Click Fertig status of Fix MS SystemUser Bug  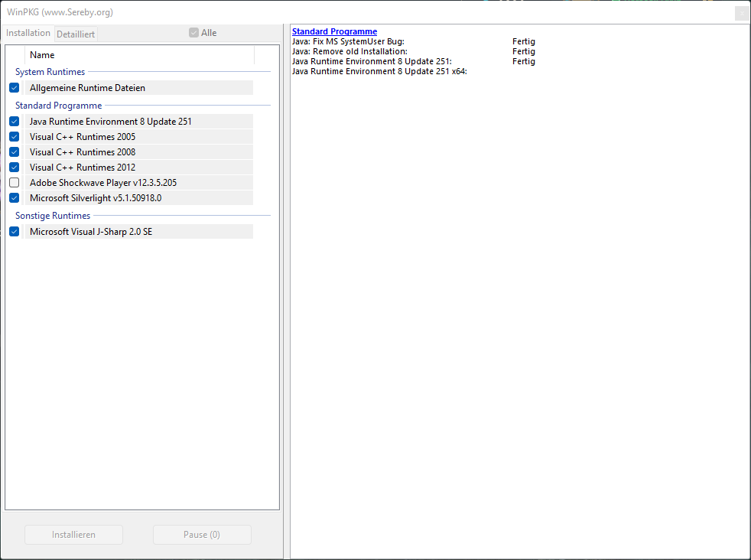coord(524,41)
